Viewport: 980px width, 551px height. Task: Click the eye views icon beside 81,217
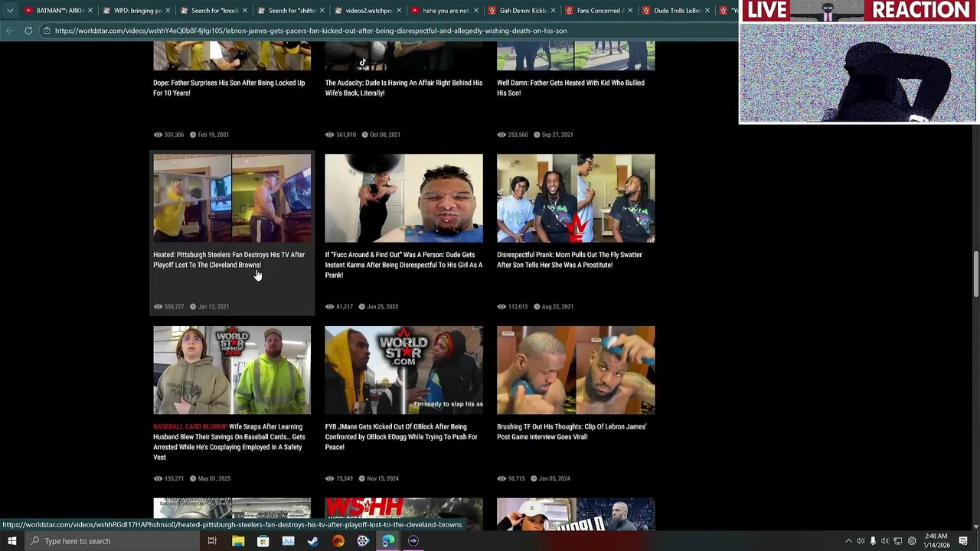point(329,307)
